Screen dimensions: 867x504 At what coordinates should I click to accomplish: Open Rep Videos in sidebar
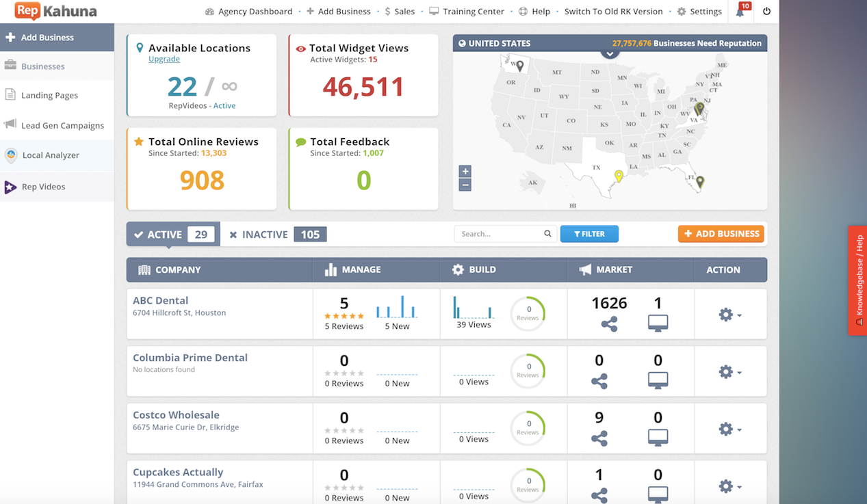point(43,187)
